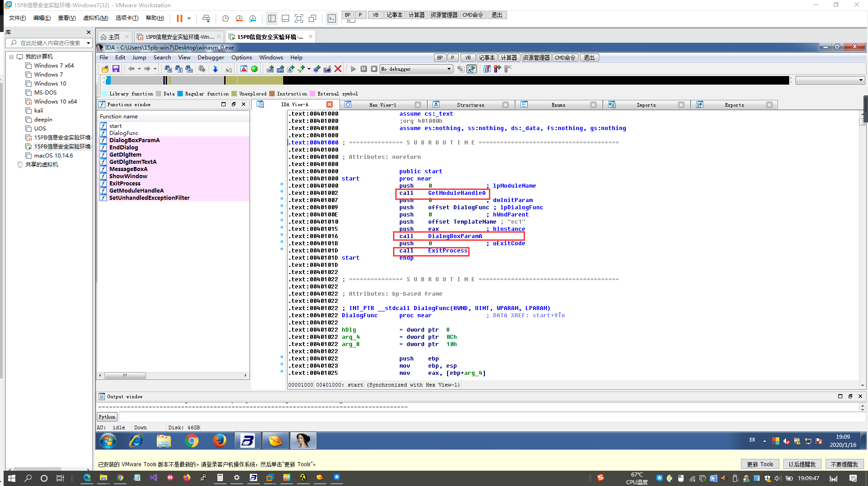Screen dimensions: 868x486
Task: Click the 更新 Tools button
Action: pos(760,464)
